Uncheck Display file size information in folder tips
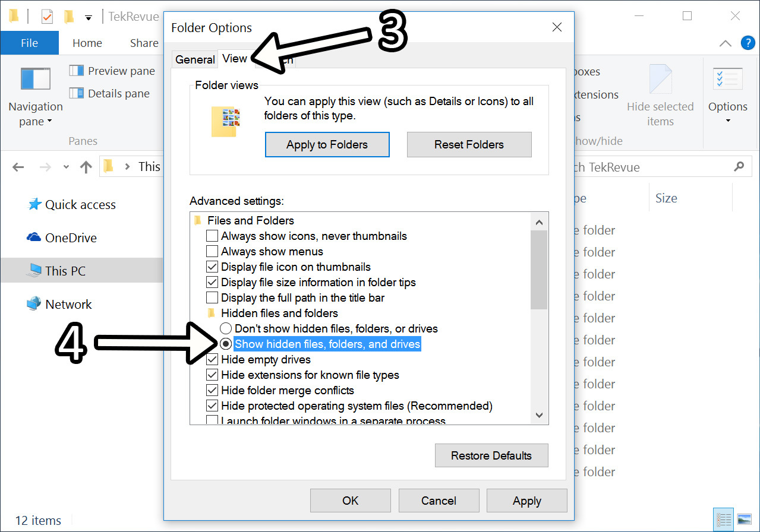 212,282
